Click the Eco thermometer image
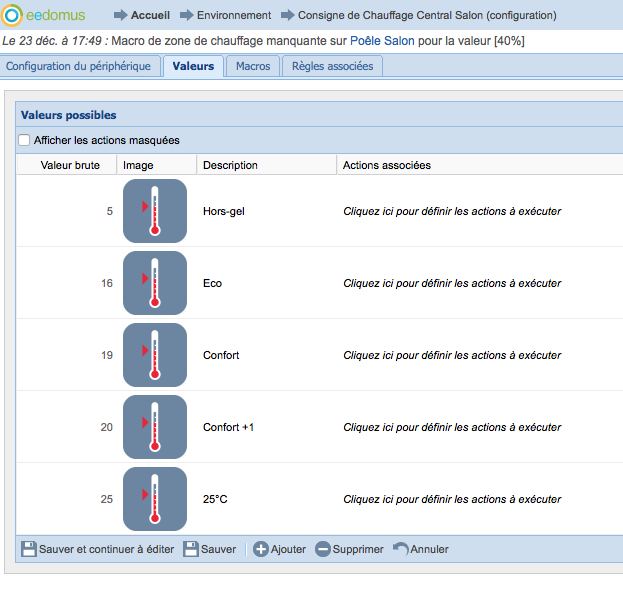Image resolution: width=623 pixels, height=591 pixels. (x=154, y=283)
